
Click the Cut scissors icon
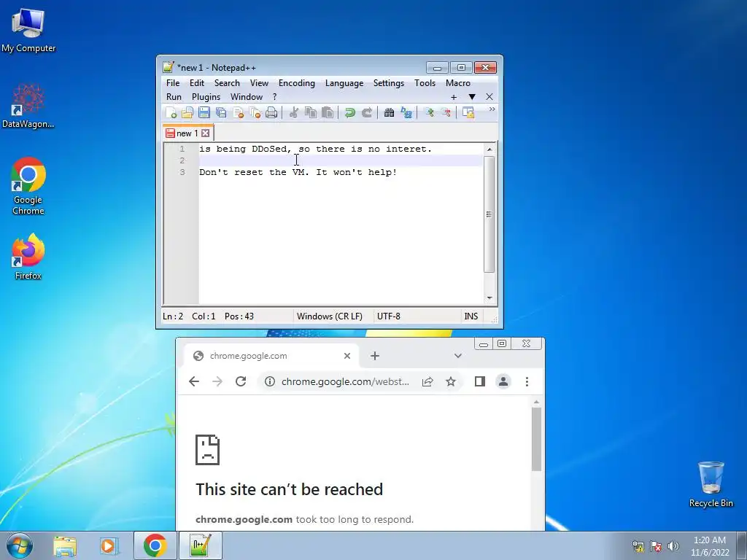click(294, 112)
